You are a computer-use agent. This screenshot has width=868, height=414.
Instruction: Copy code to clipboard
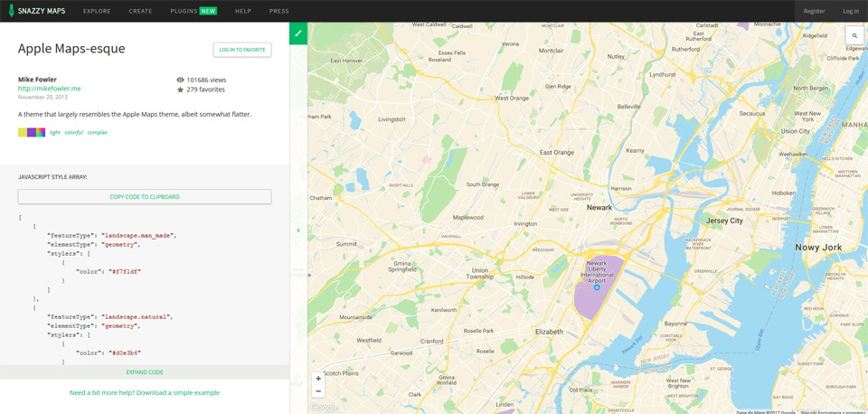145,196
